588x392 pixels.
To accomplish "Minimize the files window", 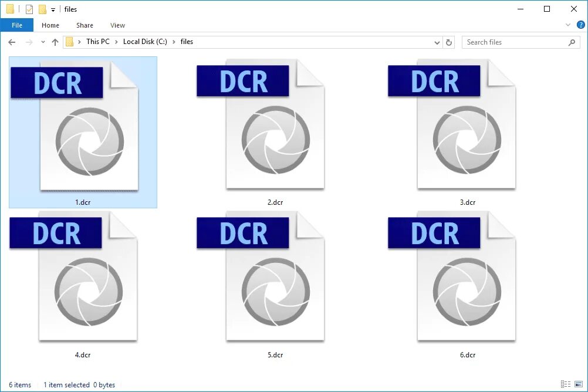I will [521, 9].
